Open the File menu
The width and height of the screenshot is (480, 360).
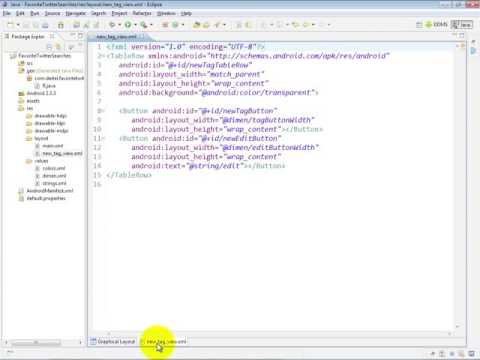[7, 13]
